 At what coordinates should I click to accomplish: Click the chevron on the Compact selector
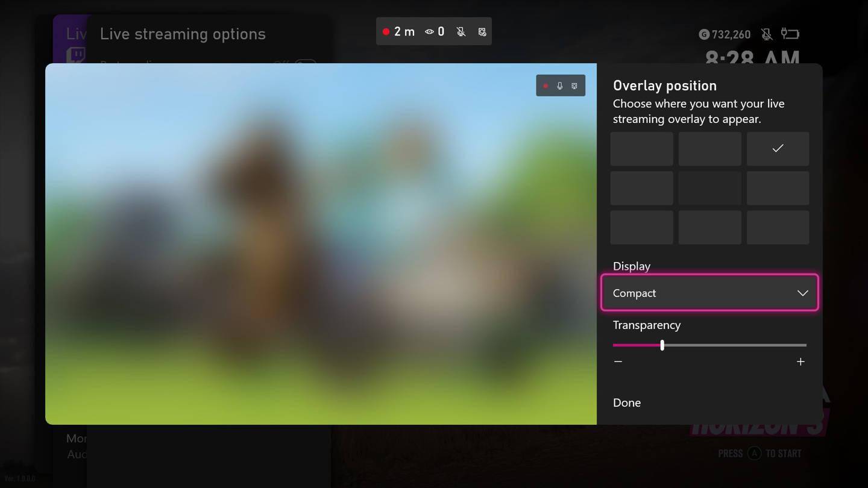click(x=802, y=293)
